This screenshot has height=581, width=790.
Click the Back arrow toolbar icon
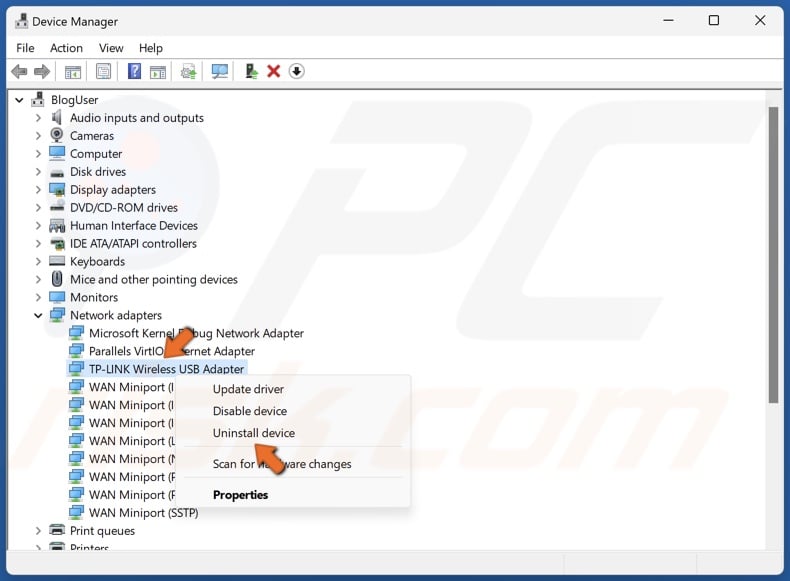click(x=19, y=72)
